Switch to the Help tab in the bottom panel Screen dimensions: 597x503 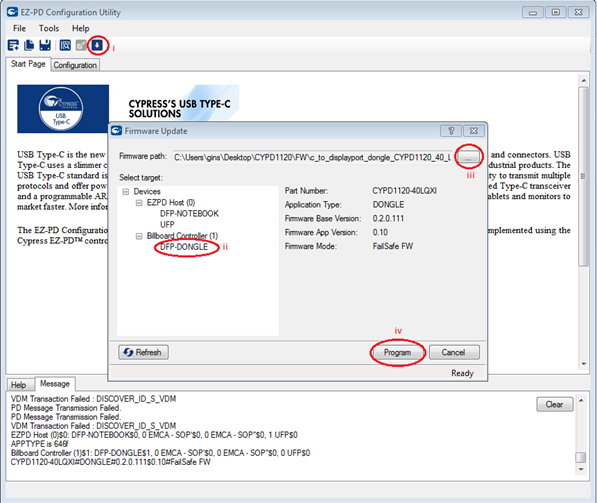[x=18, y=385]
